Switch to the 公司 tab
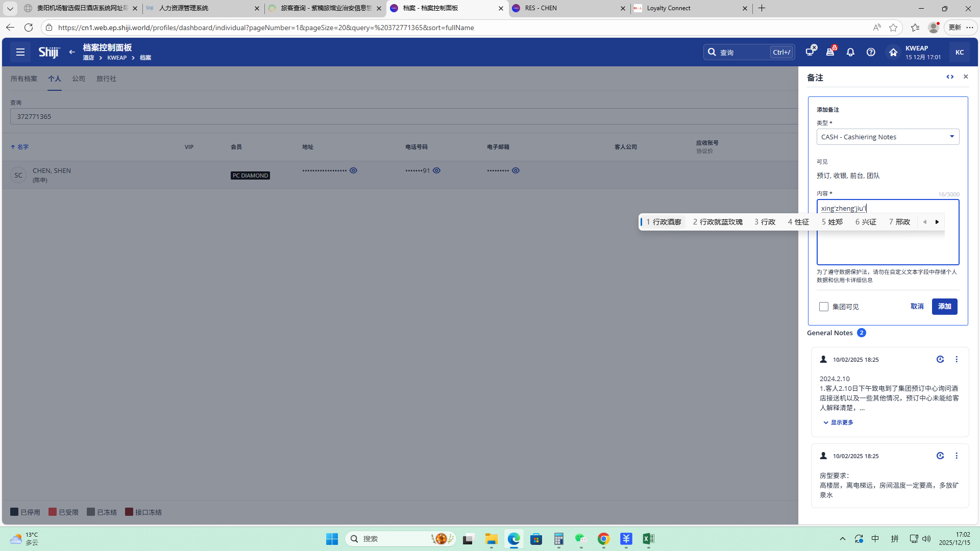The width and height of the screenshot is (980, 551). click(79, 79)
